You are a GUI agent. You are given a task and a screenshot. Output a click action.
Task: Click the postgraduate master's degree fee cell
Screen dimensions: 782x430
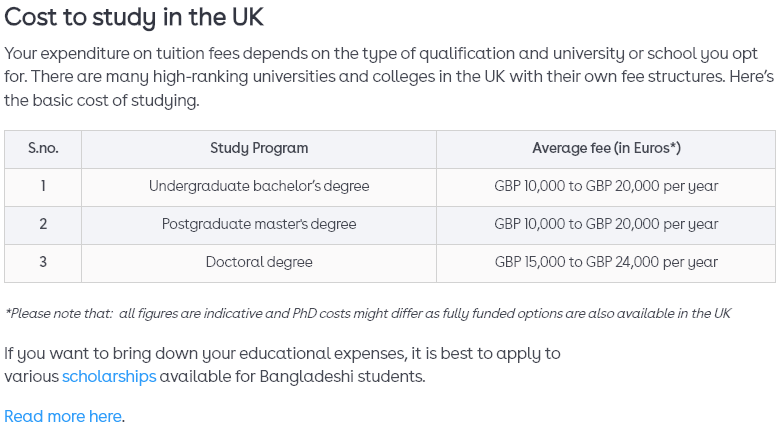tap(606, 224)
